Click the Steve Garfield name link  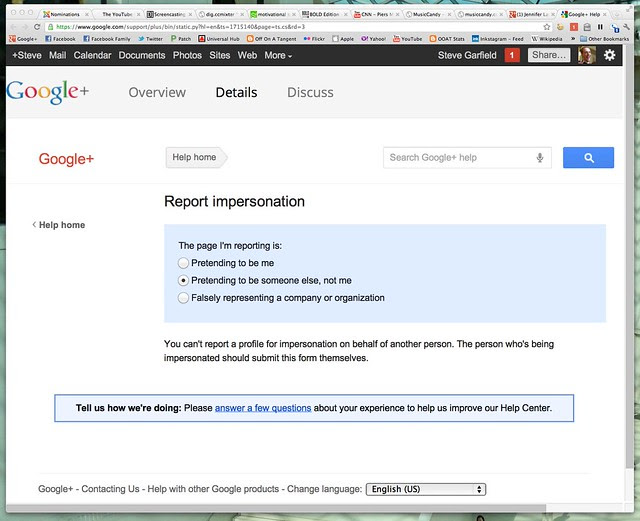click(467, 55)
